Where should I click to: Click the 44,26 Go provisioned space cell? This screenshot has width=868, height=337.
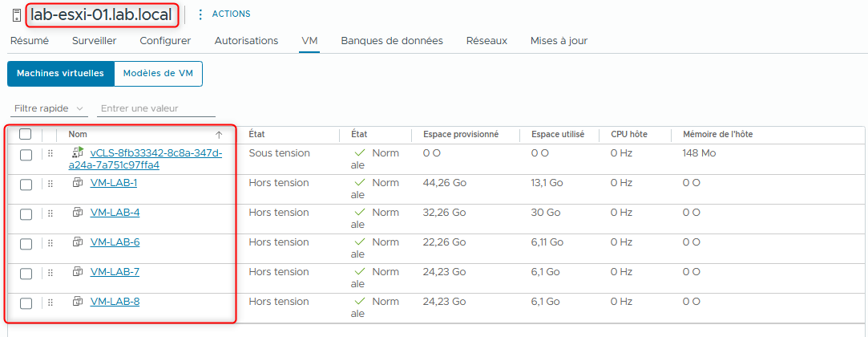[444, 182]
